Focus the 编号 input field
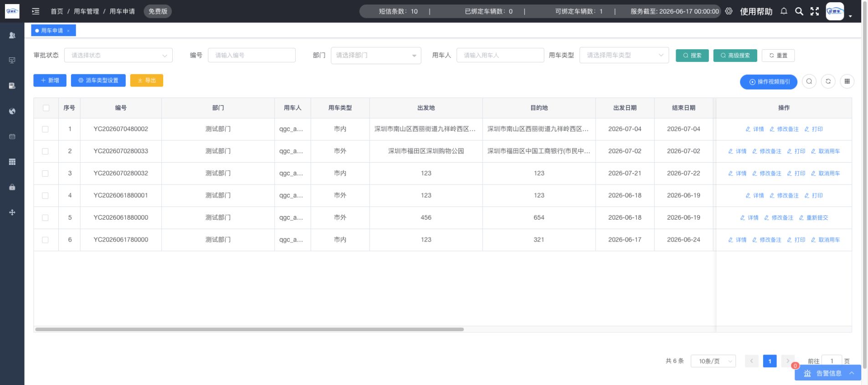868x385 pixels. click(252, 55)
